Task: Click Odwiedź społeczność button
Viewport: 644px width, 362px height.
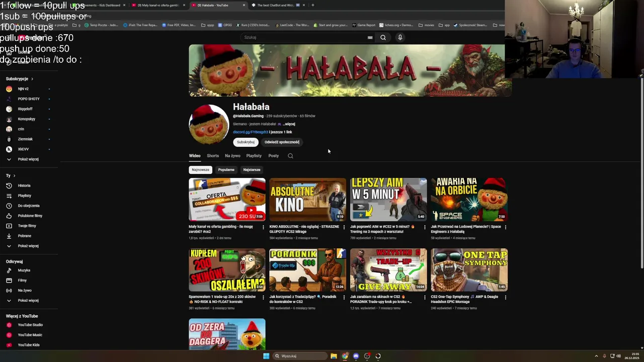Action: [282, 142]
